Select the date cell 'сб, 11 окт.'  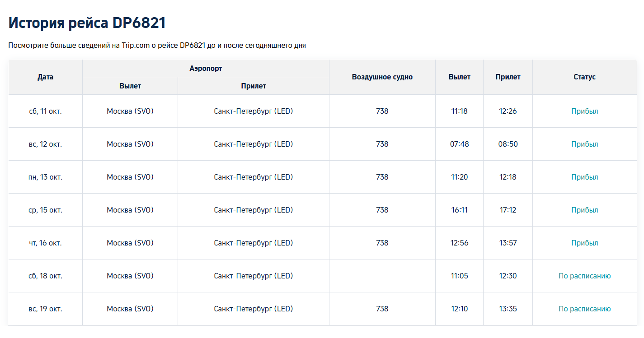(45, 111)
